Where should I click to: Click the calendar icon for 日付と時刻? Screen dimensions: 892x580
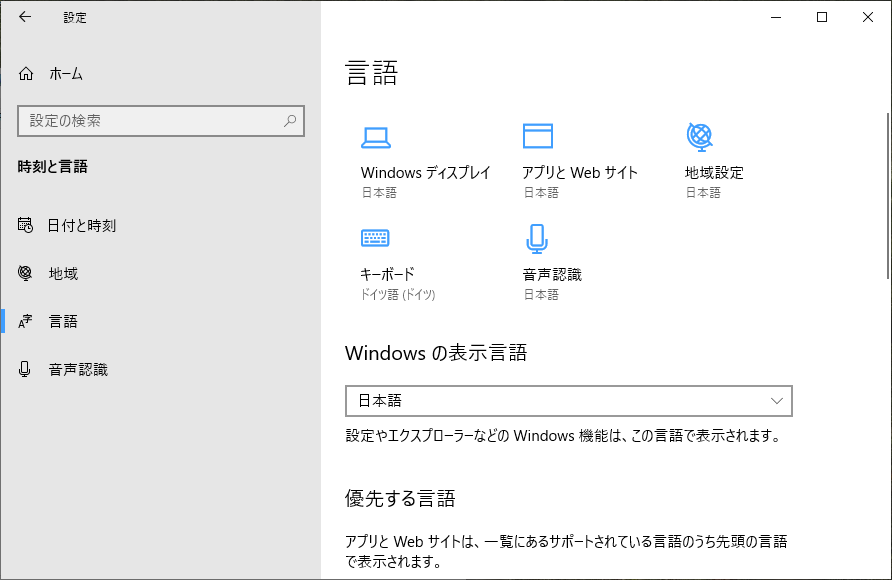[x=25, y=225]
